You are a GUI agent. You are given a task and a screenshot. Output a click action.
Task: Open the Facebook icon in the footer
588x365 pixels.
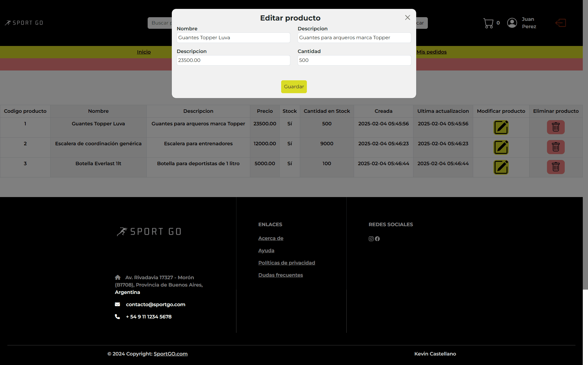pyautogui.click(x=377, y=239)
